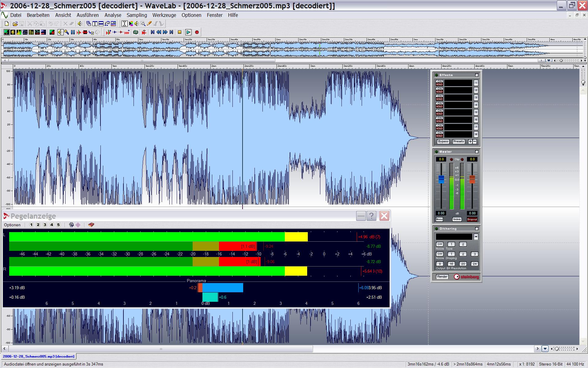Switch to 2006-12-28_Schmerz005.mp3 document tab
Viewport: 588px width, 368px height.
[39, 356]
